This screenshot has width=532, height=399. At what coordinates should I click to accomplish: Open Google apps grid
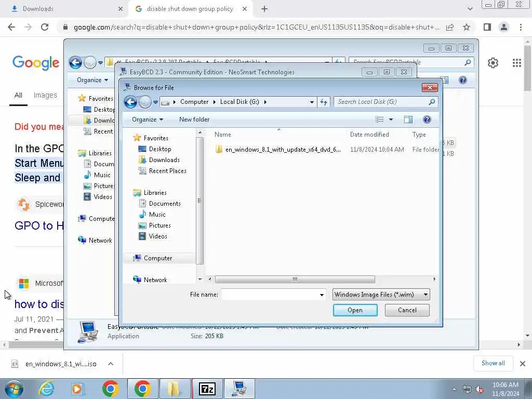[517, 63]
